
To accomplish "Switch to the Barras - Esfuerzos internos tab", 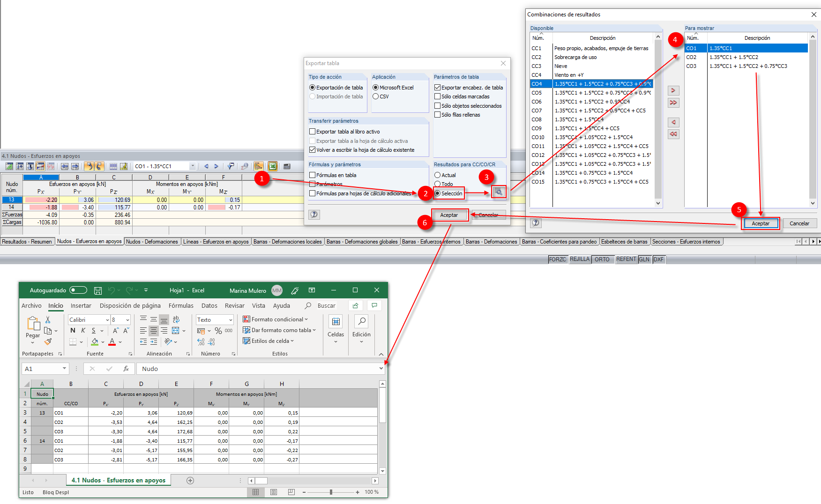I will pyautogui.click(x=431, y=241).
